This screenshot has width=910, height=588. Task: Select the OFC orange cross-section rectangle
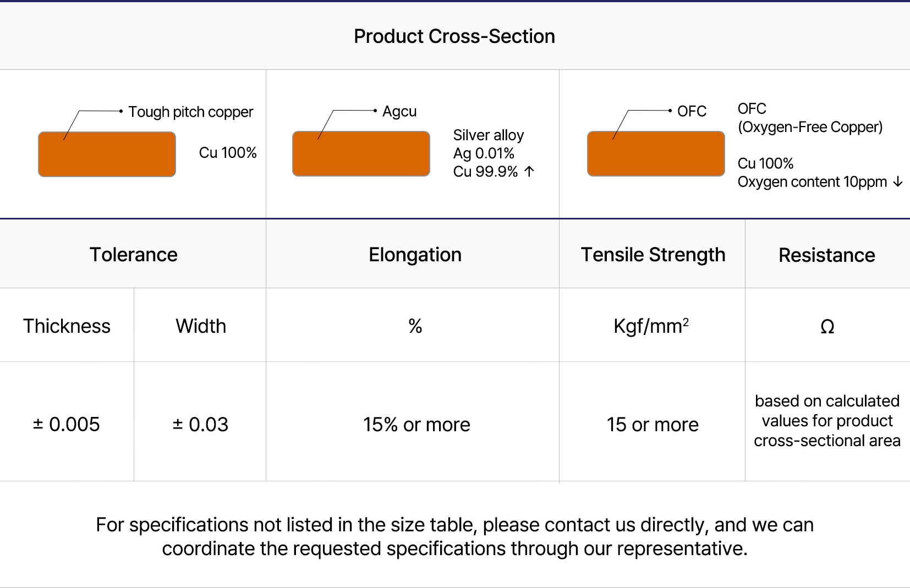(x=656, y=154)
